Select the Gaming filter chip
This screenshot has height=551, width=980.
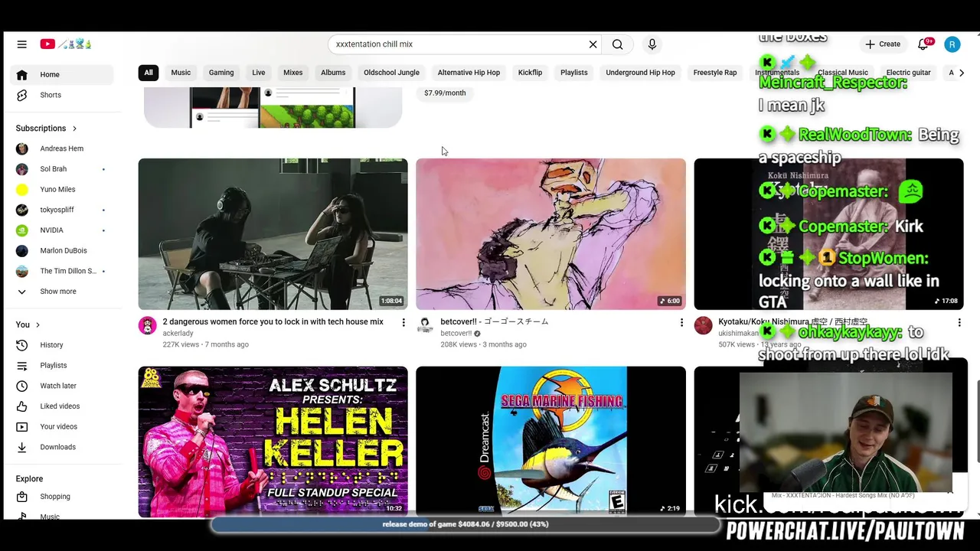tap(221, 73)
